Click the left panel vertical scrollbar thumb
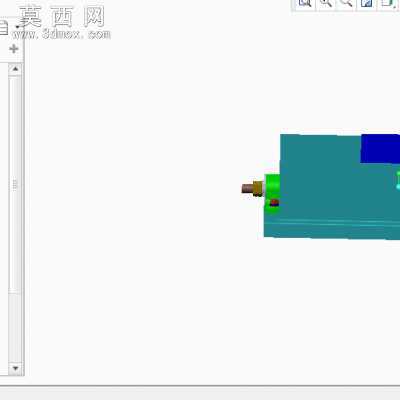The image size is (400, 400). 15,185
